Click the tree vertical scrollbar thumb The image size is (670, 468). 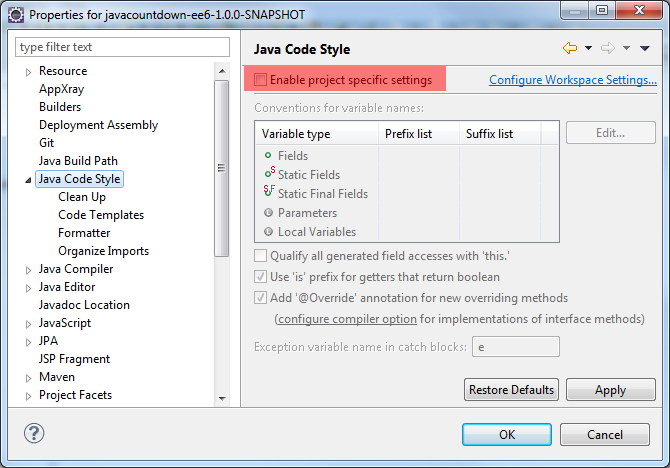(x=221, y=168)
